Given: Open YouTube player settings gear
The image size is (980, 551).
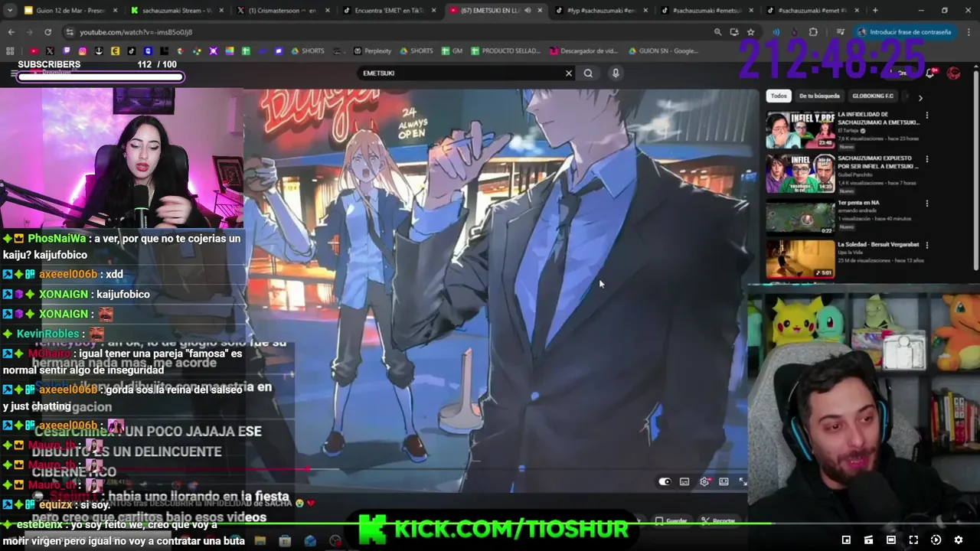Looking at the screenshot, I should [x=704, y=482].
